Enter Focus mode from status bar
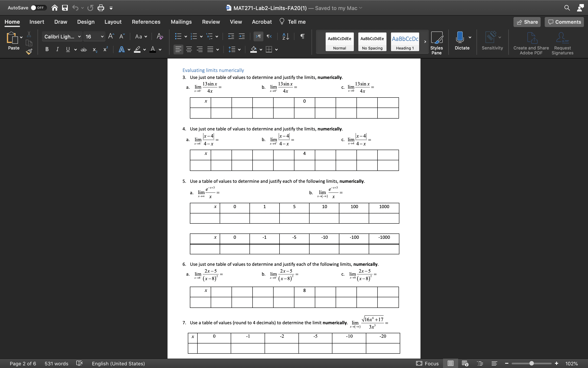Screen dimensions: 588x368 pyautogui.click(x=427, y=363)
